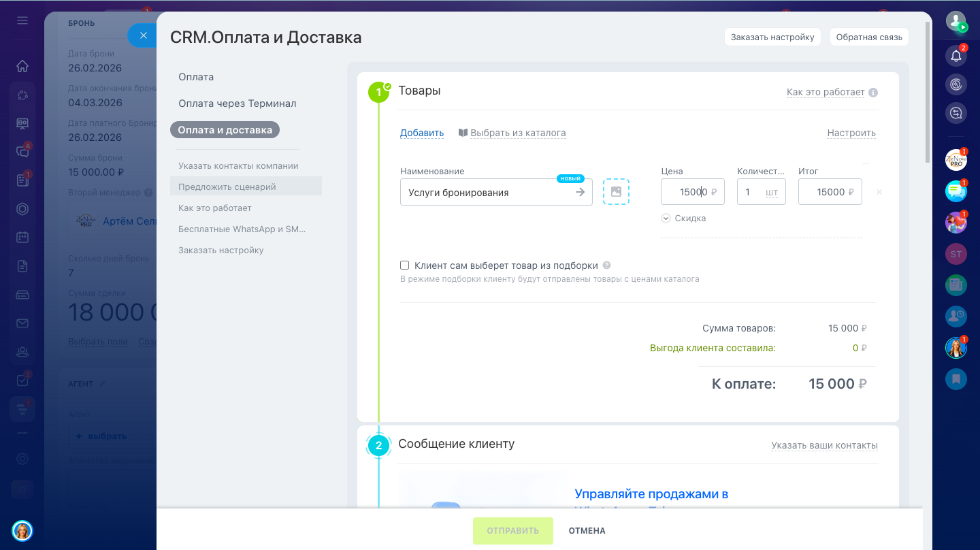
Task: Click the Настроить link
Action: click(x=851, y=133)
